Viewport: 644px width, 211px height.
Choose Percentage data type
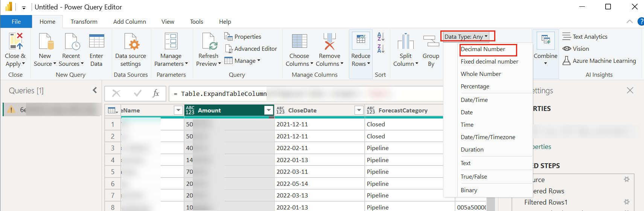[x=488, y=86]
